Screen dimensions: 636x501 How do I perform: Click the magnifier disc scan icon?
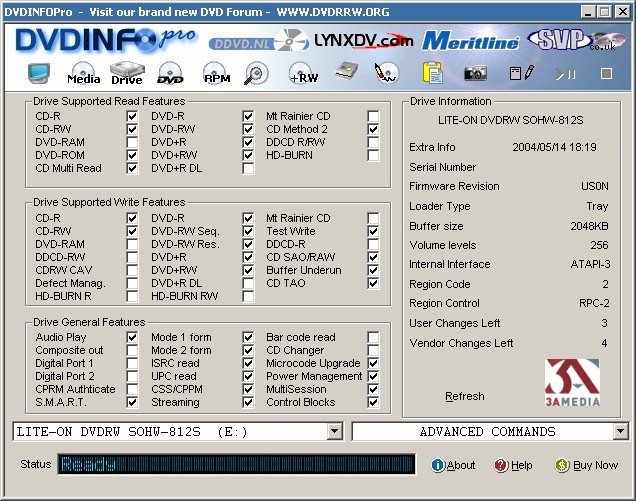click(x=256, y=73)
